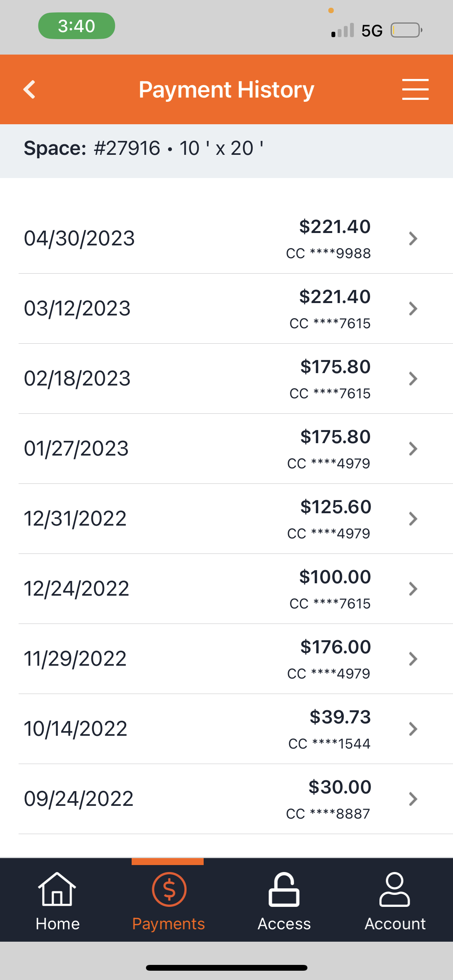
Task: Expand the 09/24/2022 payment chevron
Action: 413,799
